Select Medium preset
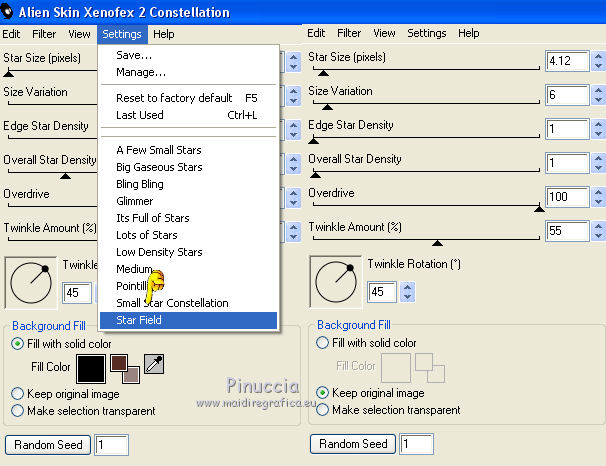 (x=189, y=269)
